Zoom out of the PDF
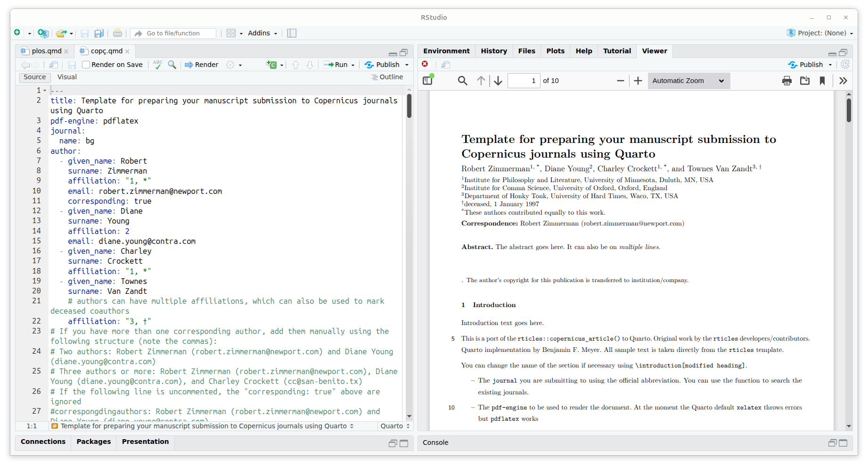This screenshot has height=467, width=868. pyautogui.click(x=621, y=81)
